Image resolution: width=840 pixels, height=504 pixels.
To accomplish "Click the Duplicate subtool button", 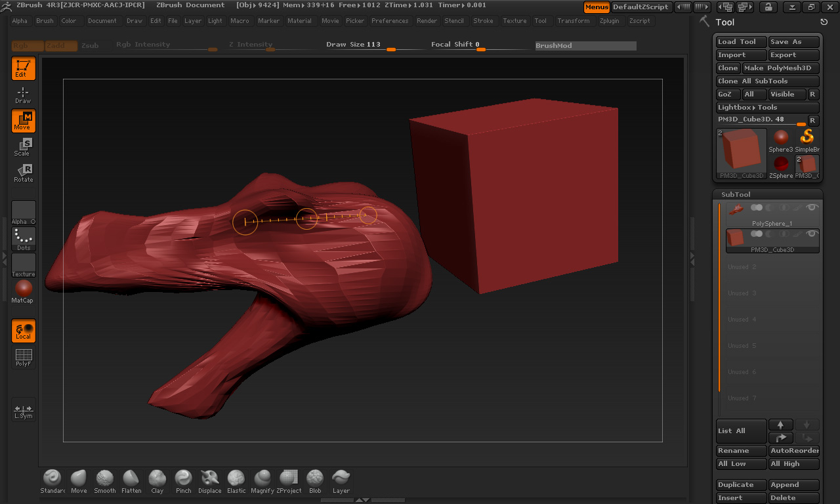I will click(x=741, y=485).
